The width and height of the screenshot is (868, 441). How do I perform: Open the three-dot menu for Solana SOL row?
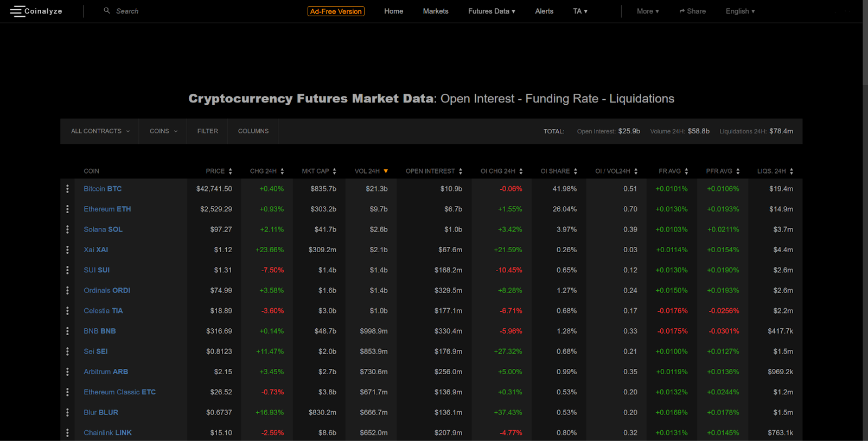(x=67, y=229)
